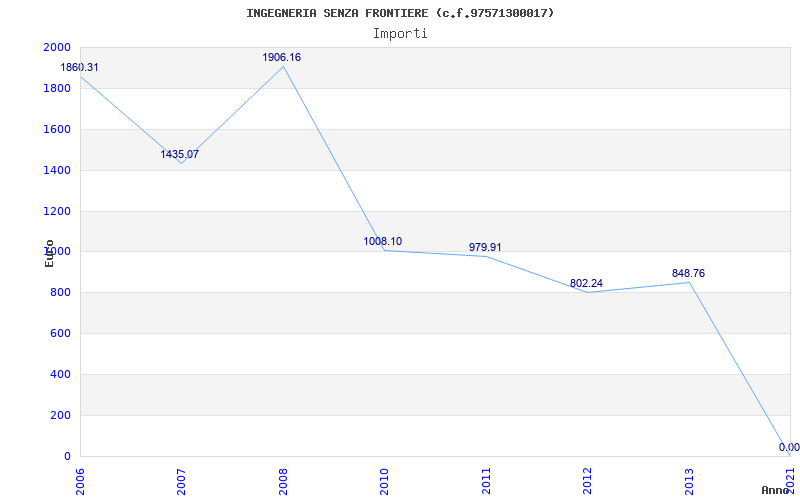This screenshot has width=800, height=500.
Task: Click y-axis tick label 600
Action: pos(61,334)
